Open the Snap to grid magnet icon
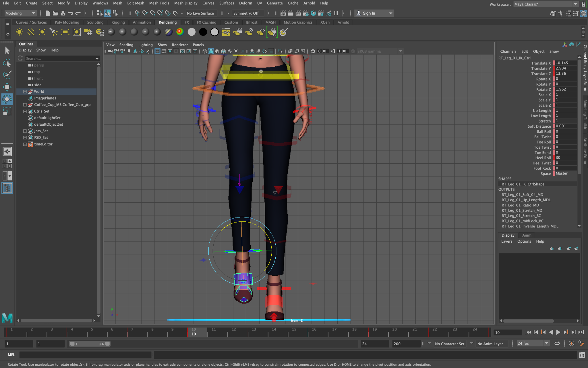The width and height of the screenshot is (588, 368). click(x=138, y=13)
